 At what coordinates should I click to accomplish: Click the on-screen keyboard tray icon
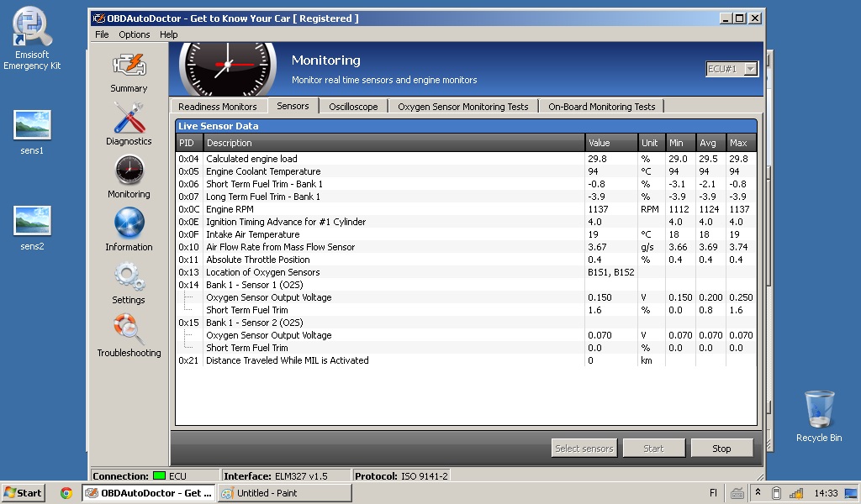tap(737, 493)
